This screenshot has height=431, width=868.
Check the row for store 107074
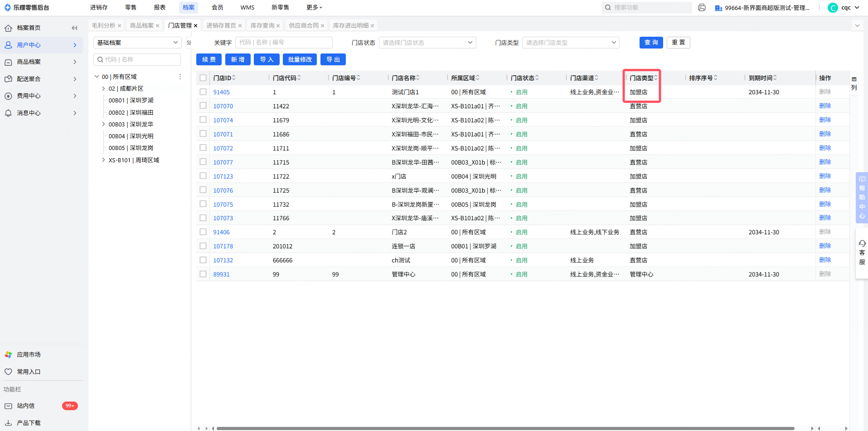[x=203, y=120]
